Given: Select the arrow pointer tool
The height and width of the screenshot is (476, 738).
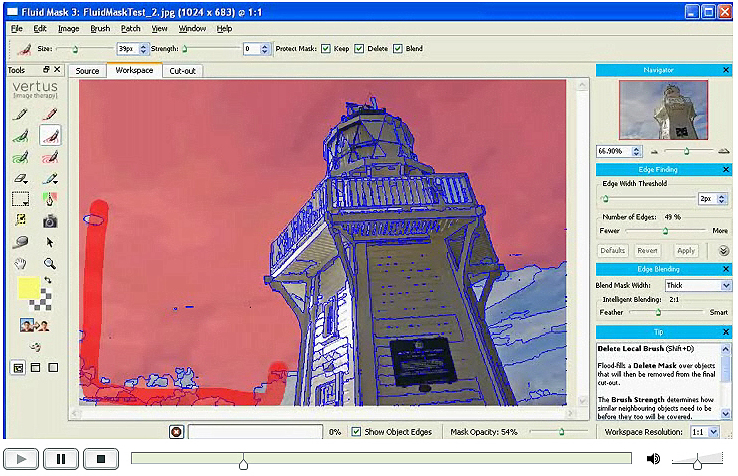Looking at the screenshot, I should click(49, 242).
